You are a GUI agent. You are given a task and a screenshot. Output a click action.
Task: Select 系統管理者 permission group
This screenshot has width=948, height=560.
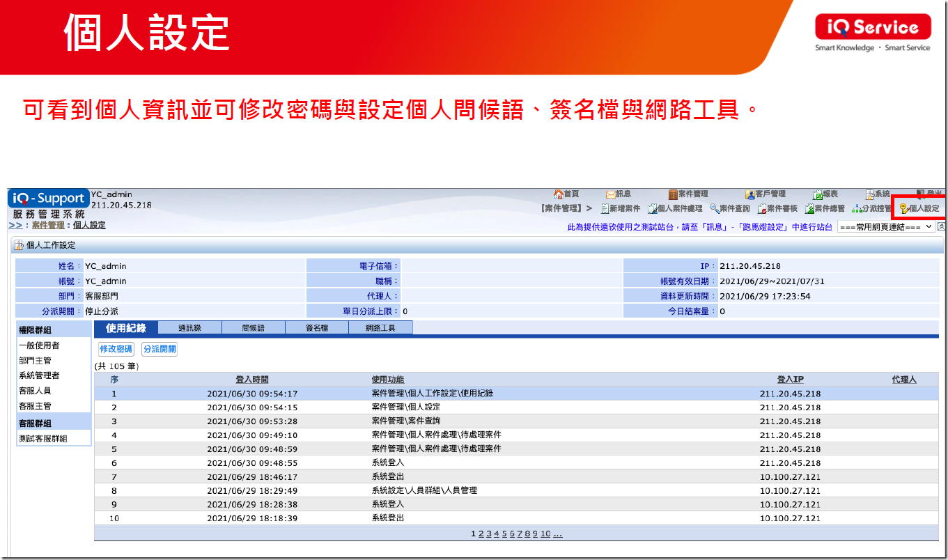(x=39, y=375)
